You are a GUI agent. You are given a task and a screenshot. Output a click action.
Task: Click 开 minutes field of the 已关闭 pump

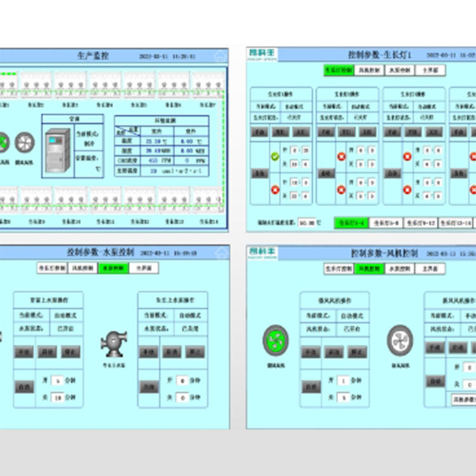[182, 380]
